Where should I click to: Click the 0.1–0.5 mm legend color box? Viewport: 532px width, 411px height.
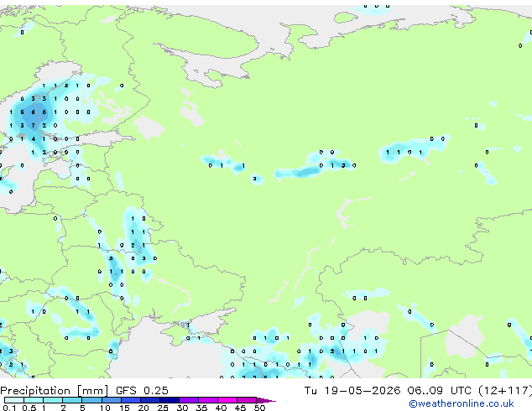[14, 400]
